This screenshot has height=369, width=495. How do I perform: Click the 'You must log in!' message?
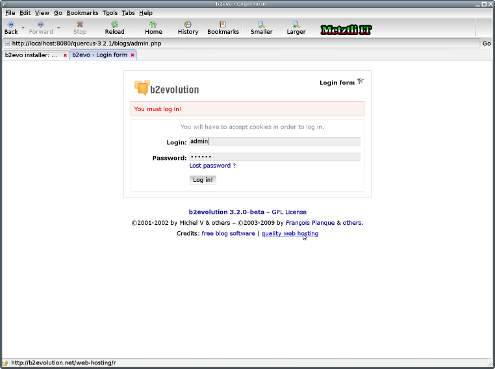coord(158,109)
